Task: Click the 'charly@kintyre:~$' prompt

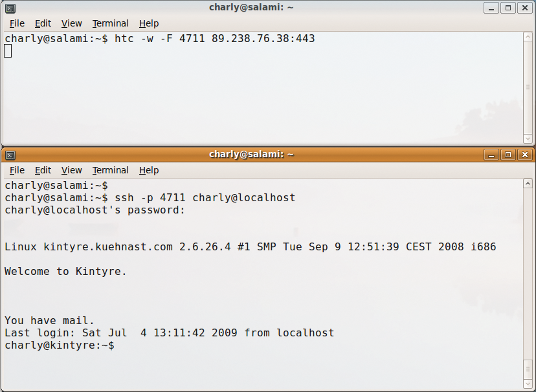Action: (60, 345)
